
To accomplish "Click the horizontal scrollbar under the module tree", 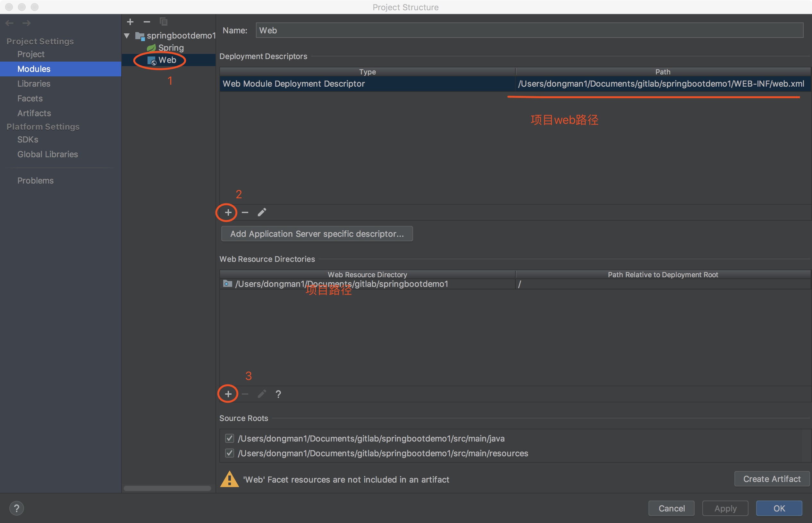I will tap(167, 488).
